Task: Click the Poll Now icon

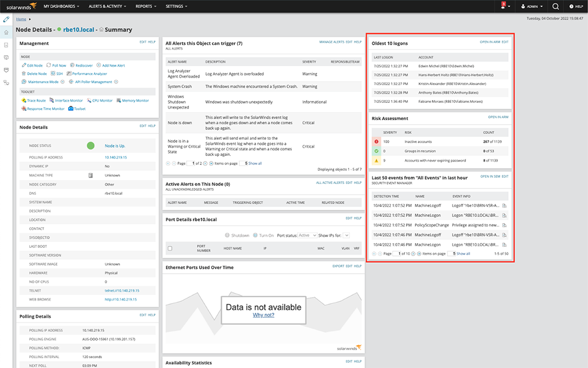Action: click(x=49, y=65)
